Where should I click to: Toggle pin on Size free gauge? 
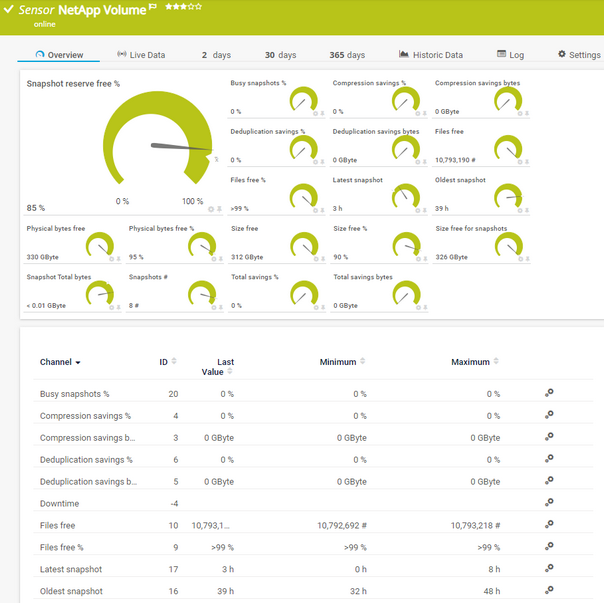point(323,259)
